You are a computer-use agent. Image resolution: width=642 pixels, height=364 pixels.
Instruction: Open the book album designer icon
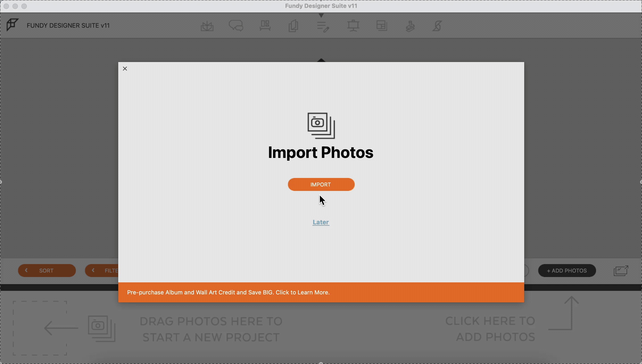(207, 26)
